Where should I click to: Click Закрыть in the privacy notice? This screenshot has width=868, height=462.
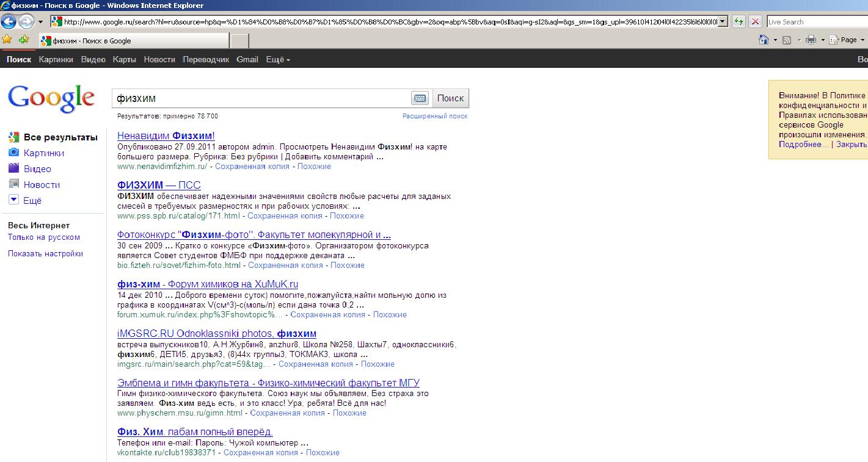852,145
